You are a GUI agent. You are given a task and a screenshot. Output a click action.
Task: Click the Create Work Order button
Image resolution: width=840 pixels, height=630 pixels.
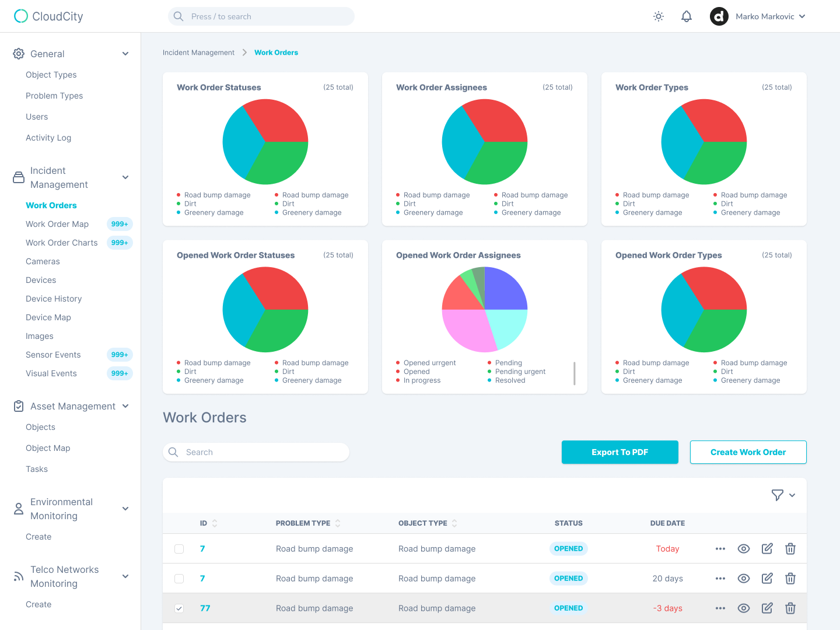[x=748, y=452]
